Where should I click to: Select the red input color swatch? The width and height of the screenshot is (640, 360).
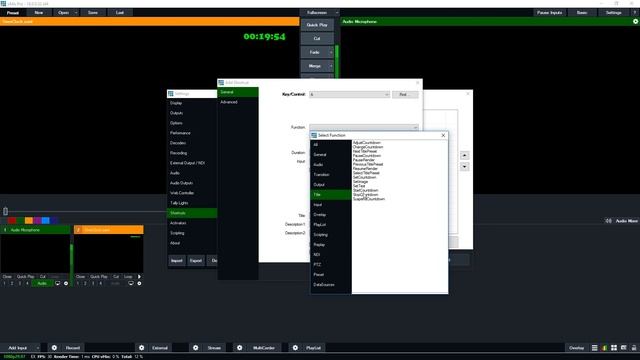12,221
